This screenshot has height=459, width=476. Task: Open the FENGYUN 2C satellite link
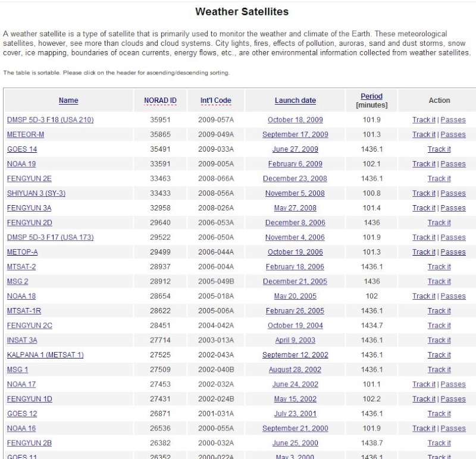pyautogui.click(x=29, y=325)
